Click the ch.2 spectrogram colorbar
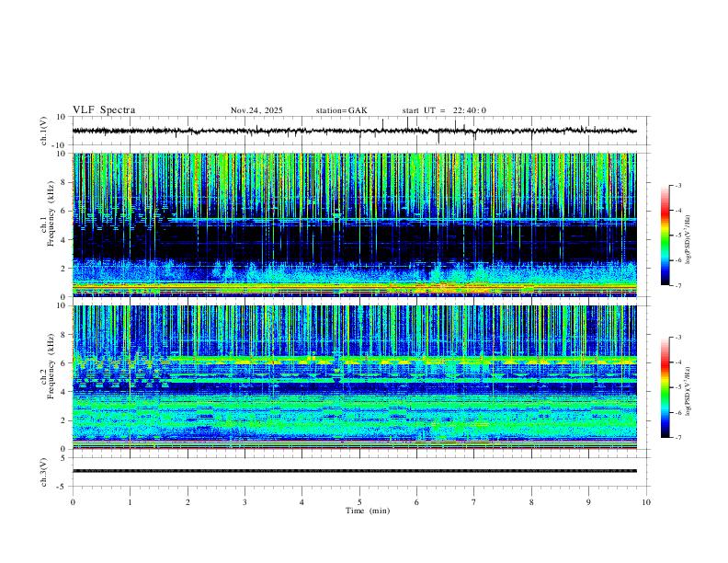This screenshot has width=728, height=563. tap(665, 387)
